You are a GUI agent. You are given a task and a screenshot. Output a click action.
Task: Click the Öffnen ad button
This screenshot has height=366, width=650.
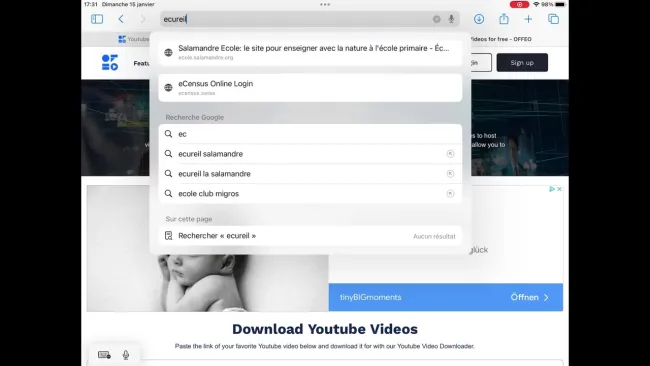point(529,297)
